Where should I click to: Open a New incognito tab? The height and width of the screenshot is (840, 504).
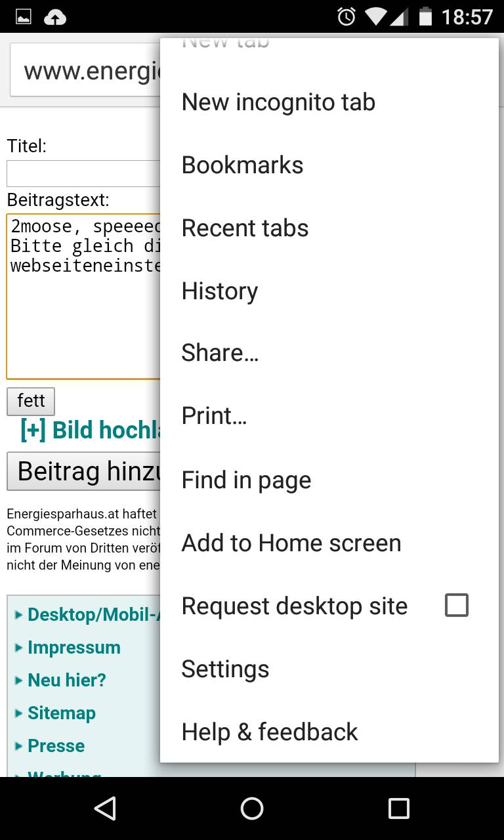(x=278, y=102)
